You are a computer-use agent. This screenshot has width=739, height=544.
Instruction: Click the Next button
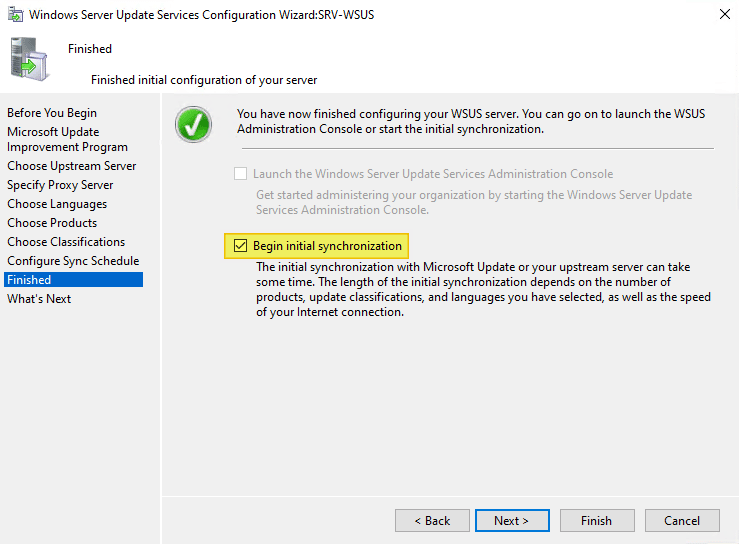coord(512,520)
